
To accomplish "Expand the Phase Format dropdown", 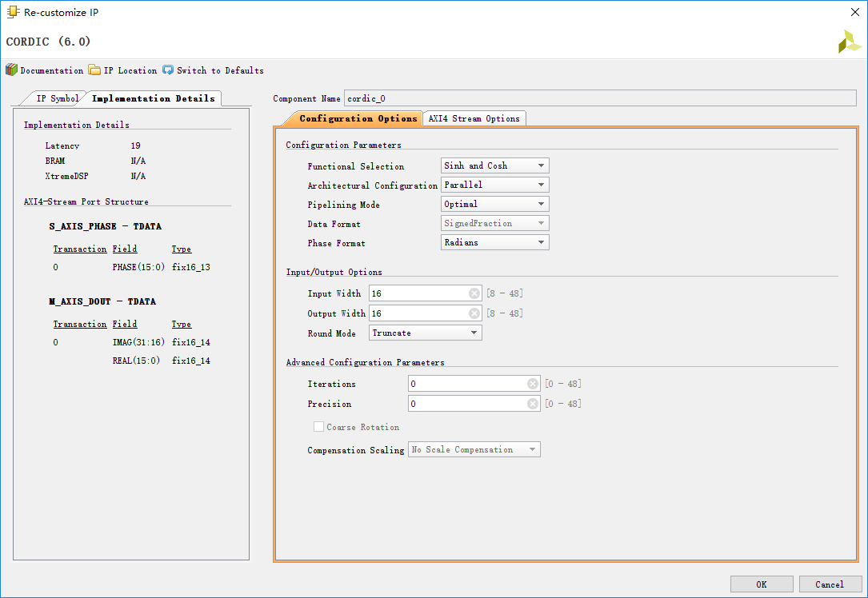I will (494, 242).
